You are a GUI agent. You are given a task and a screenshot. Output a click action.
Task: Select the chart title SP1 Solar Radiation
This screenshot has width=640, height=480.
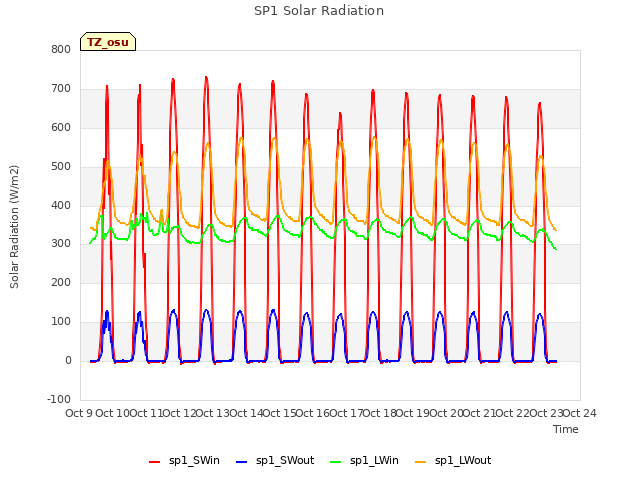click(x=319, y=11)
